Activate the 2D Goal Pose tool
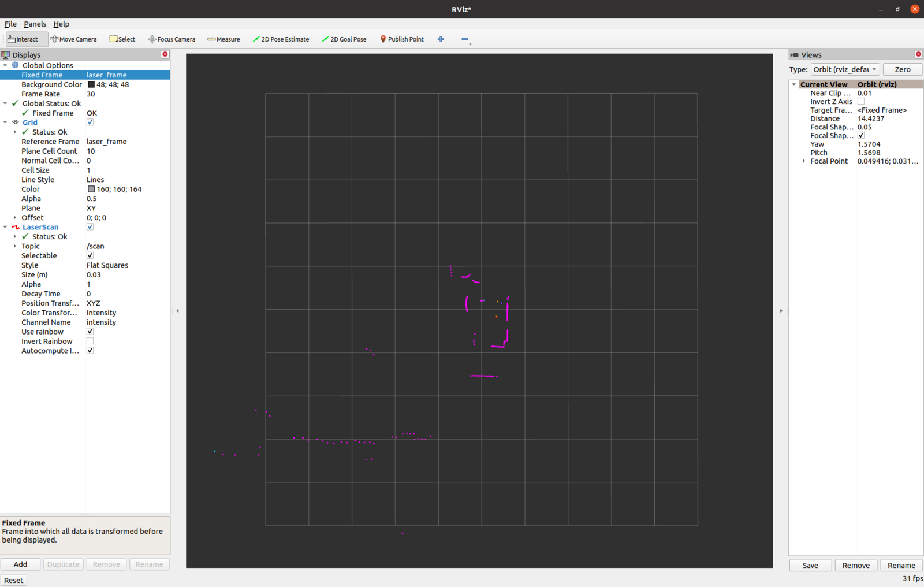Viewport: 924px width, 587px height. 344,39
